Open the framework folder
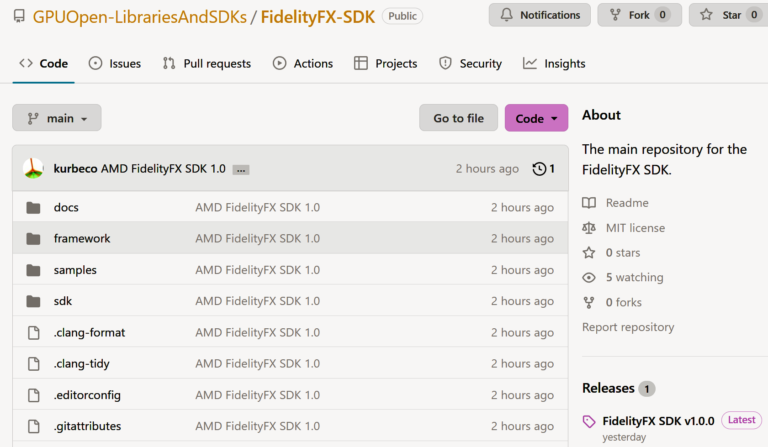 (x=82, y=238)
